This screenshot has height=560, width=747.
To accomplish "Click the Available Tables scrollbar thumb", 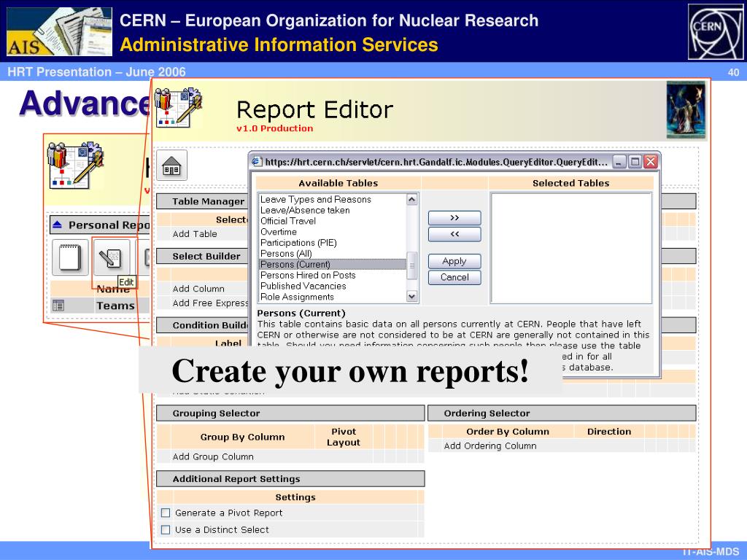I will pos(412,265).
